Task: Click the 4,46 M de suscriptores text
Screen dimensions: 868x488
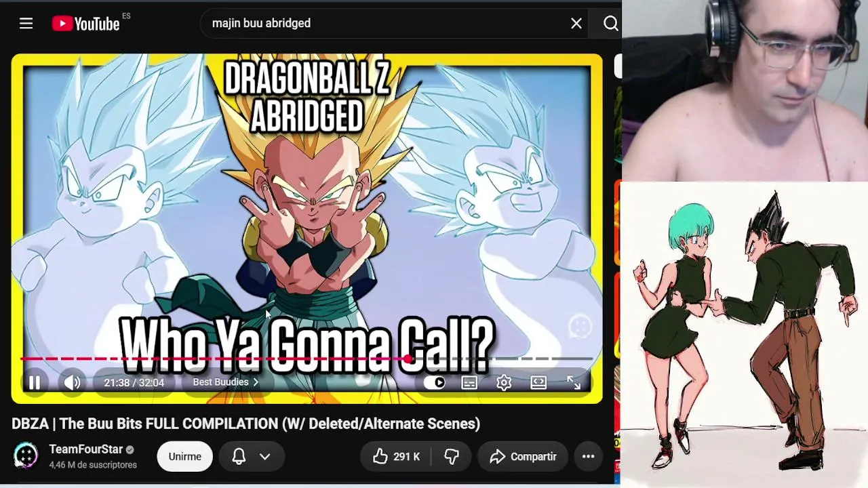Action: (x=93, y=465)
